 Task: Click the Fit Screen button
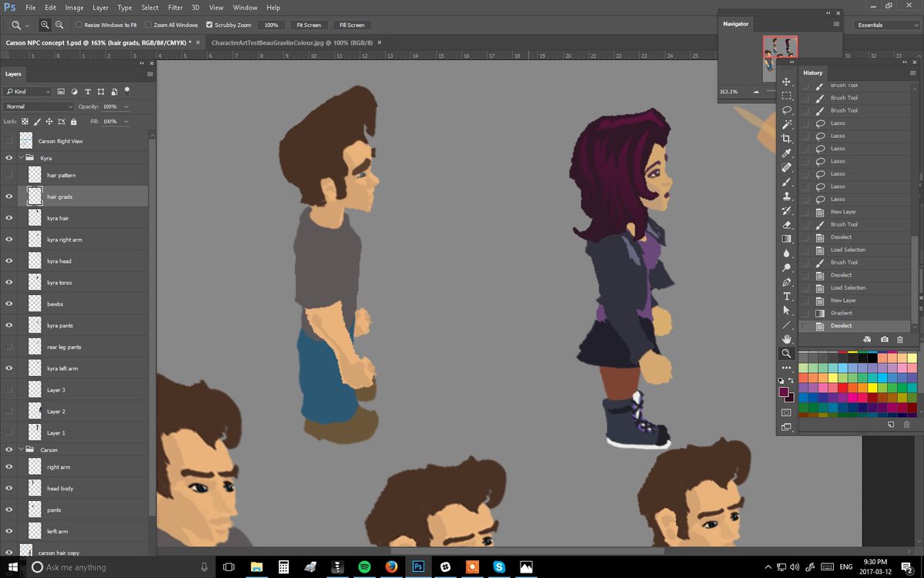coord(309,25)
